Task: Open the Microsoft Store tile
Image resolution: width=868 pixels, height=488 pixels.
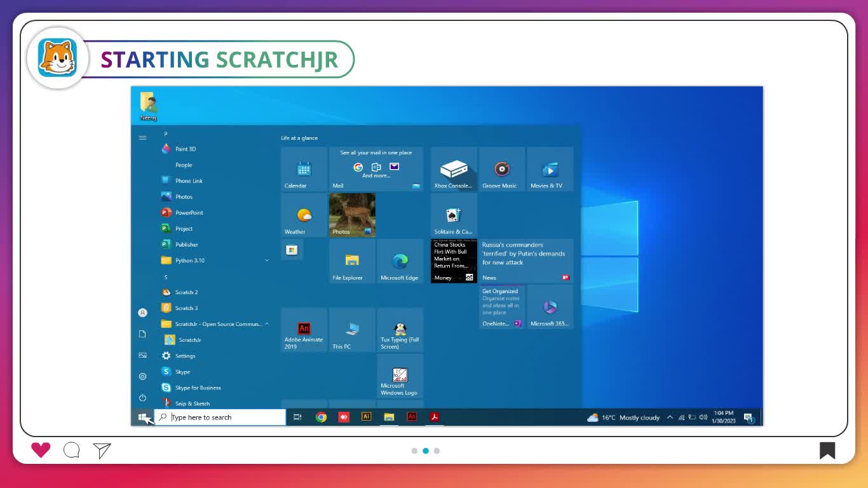Action: 292,250
